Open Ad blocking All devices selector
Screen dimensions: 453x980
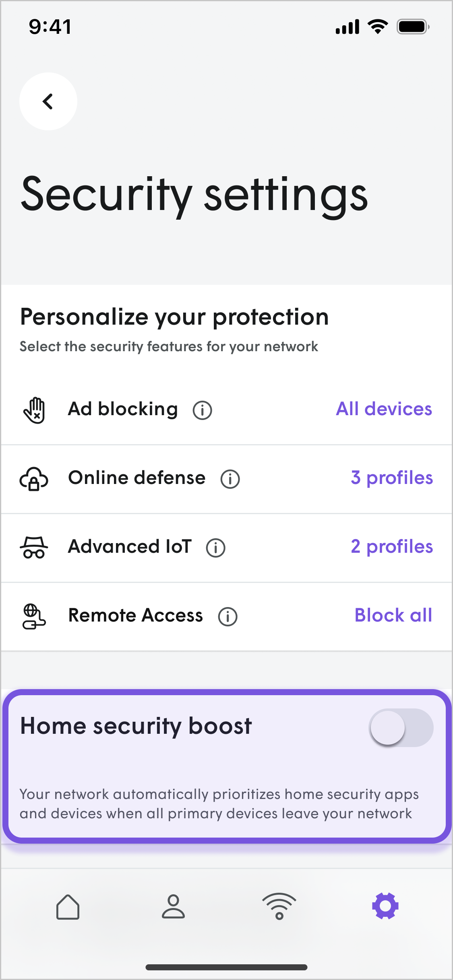pyautogui.click(x=384, y=409)
